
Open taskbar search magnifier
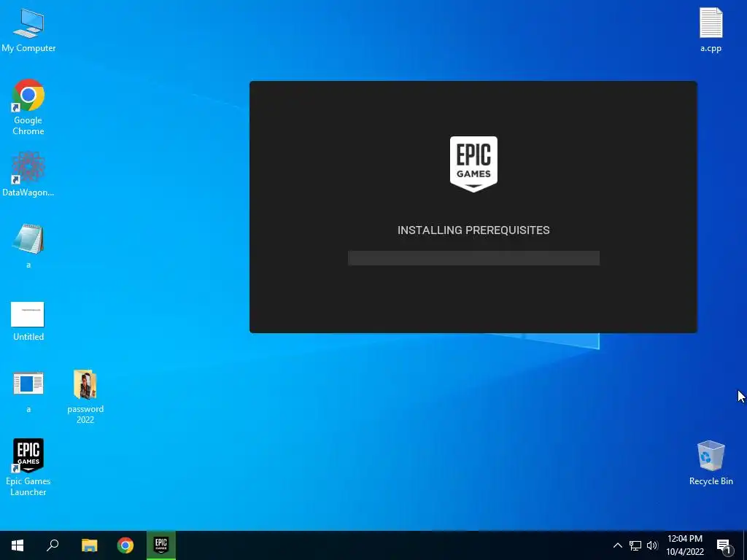[x=53, y=545]
